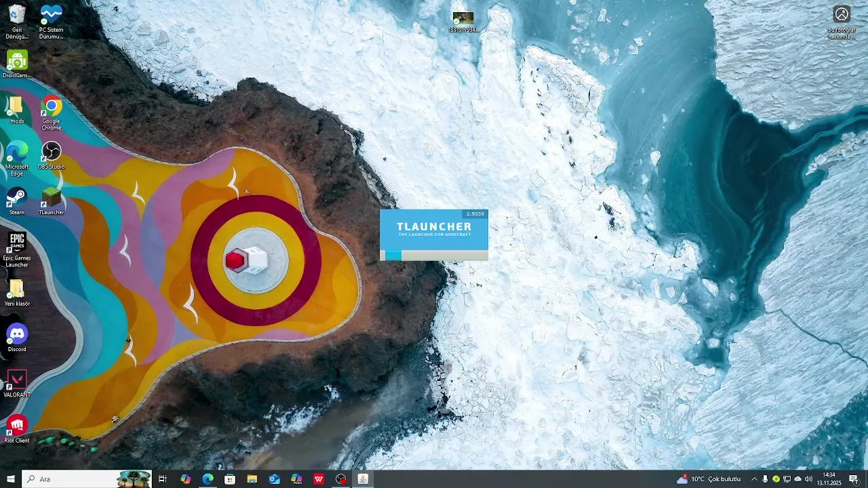
Task: Click the Riot Client desktop icon
Action: point(17,429)
